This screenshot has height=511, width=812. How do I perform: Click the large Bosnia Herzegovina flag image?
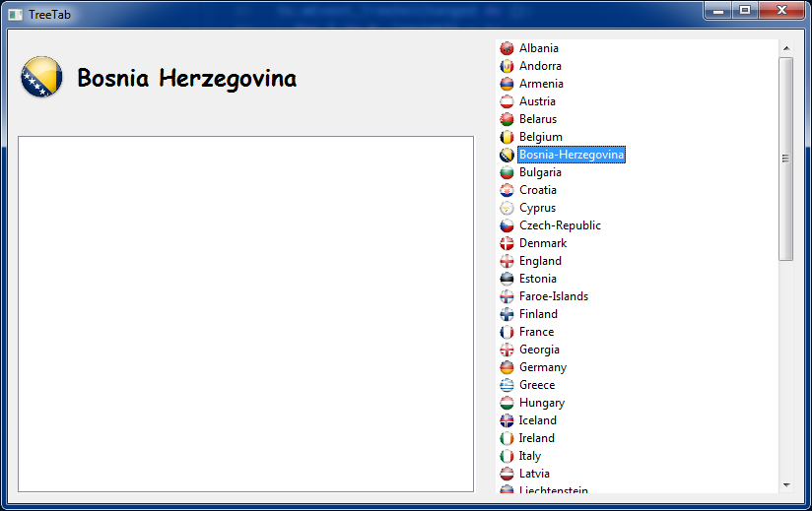(41, 78)
